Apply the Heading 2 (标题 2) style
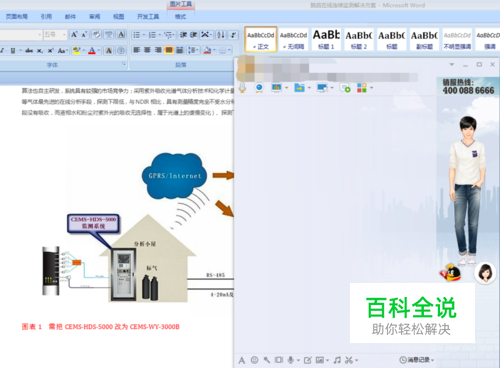 tap(359, 39)
